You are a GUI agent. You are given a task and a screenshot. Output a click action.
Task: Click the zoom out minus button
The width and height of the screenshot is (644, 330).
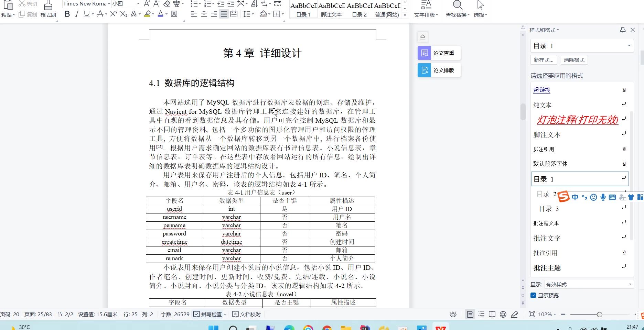coord(563,314)
